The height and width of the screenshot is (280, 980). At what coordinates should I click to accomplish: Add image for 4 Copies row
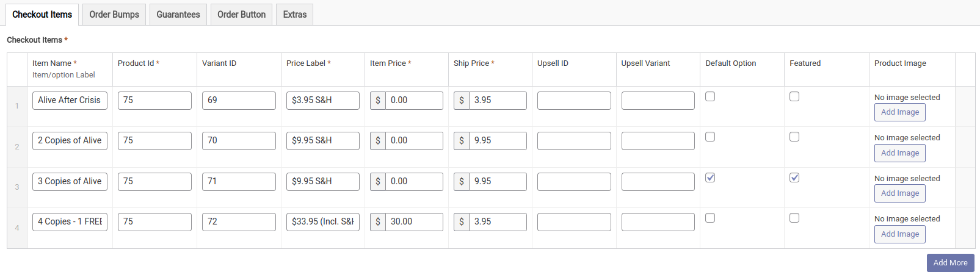point(899,234)
